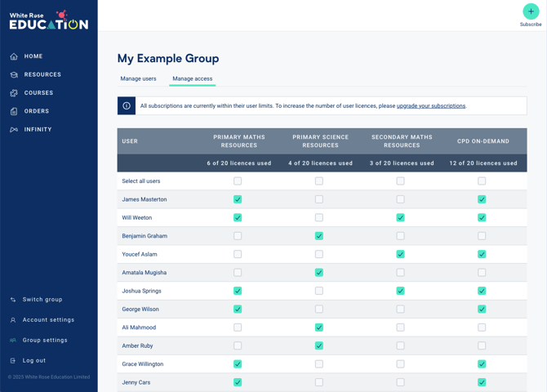
Task: Click the Infinity loop icon
Action: [x=14, y=130]
